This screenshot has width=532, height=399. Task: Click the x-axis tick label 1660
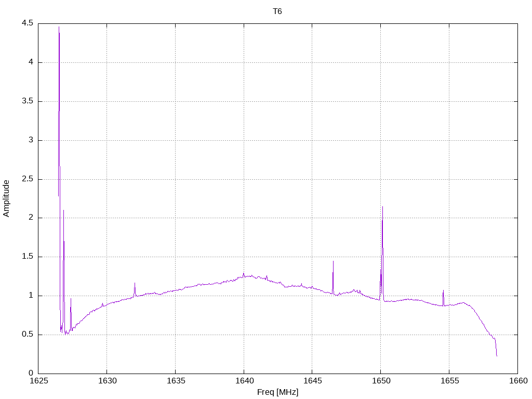[x=518, y=381]
